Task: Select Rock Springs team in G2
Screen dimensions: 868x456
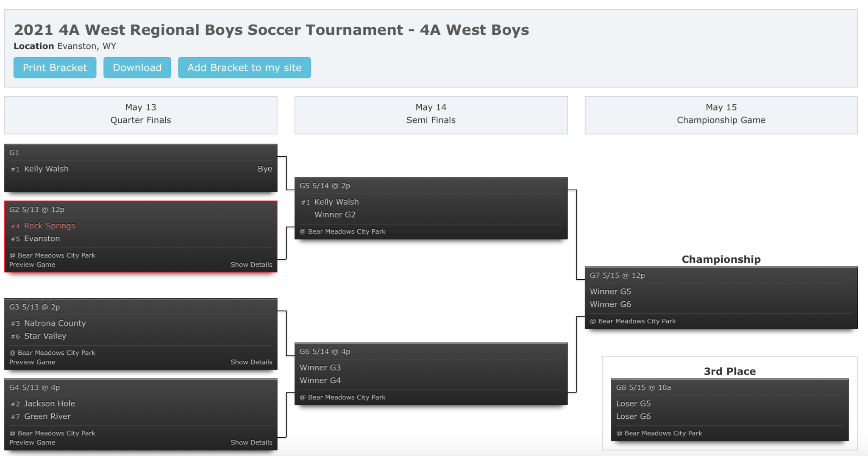Action: (50, 226)
